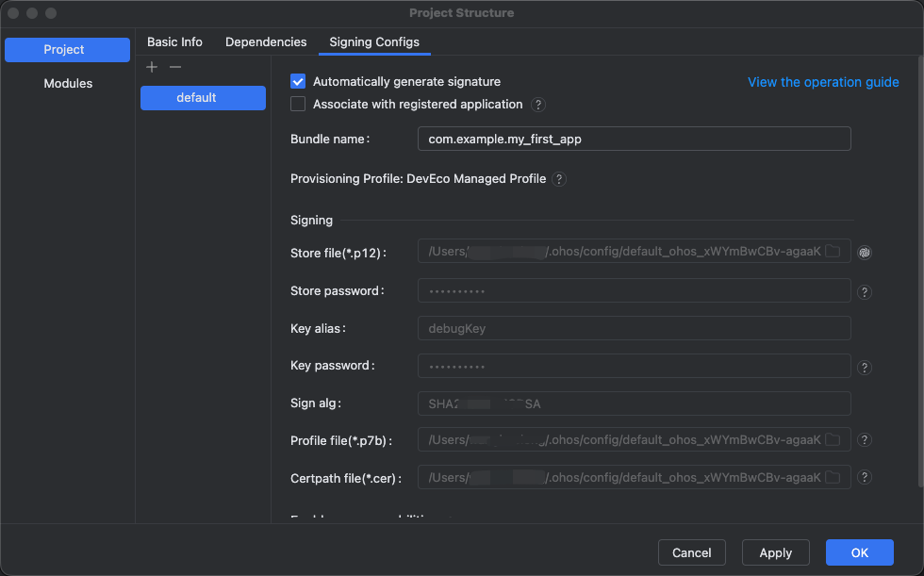Show help for Provisioning Profile
924x576 pixels.
coord(559,179)
